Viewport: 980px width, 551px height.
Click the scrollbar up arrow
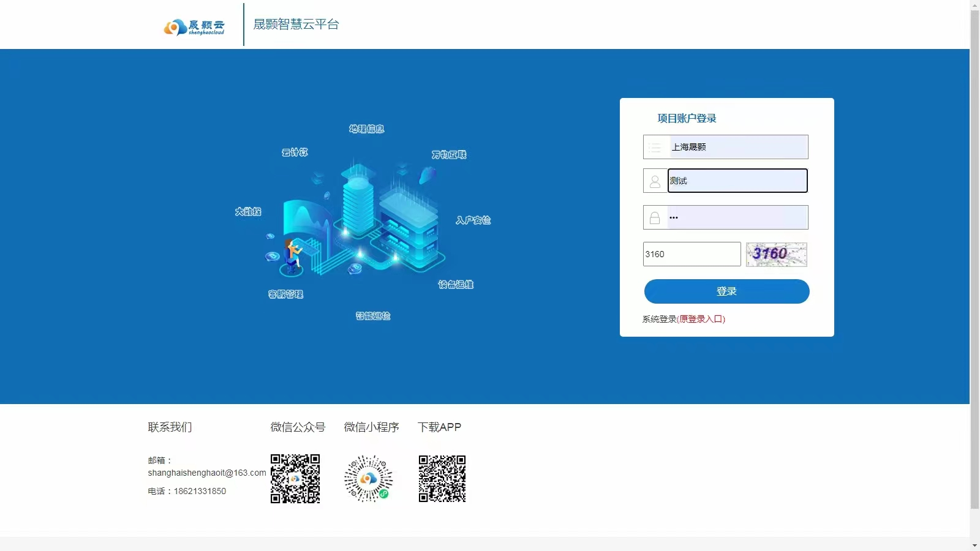pos(975,5)
